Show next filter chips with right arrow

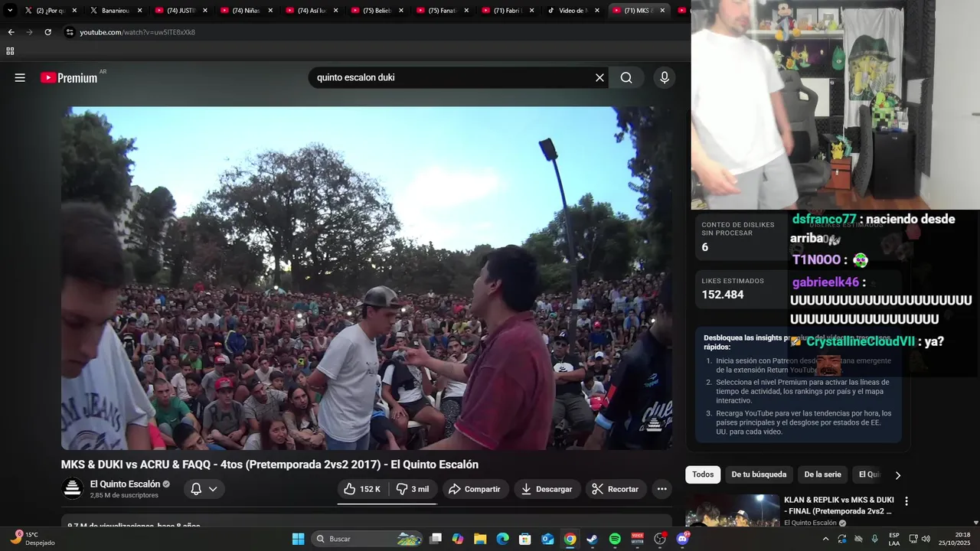tap(898, 475)
